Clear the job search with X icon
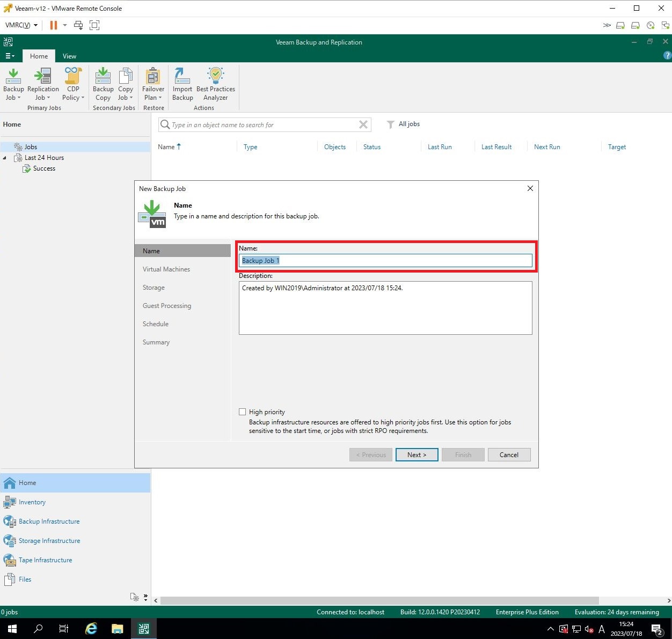The width and height of the screenshot is (672, 639). (363, 124)
